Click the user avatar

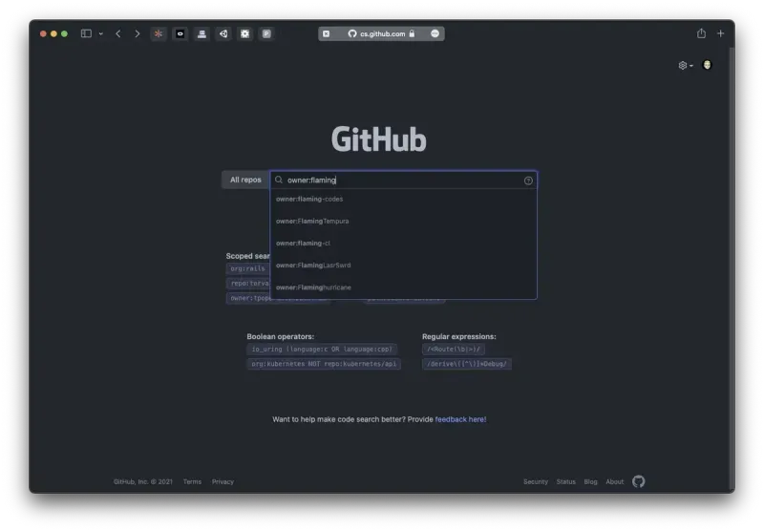pyautogui.click(x=707, y=65)
